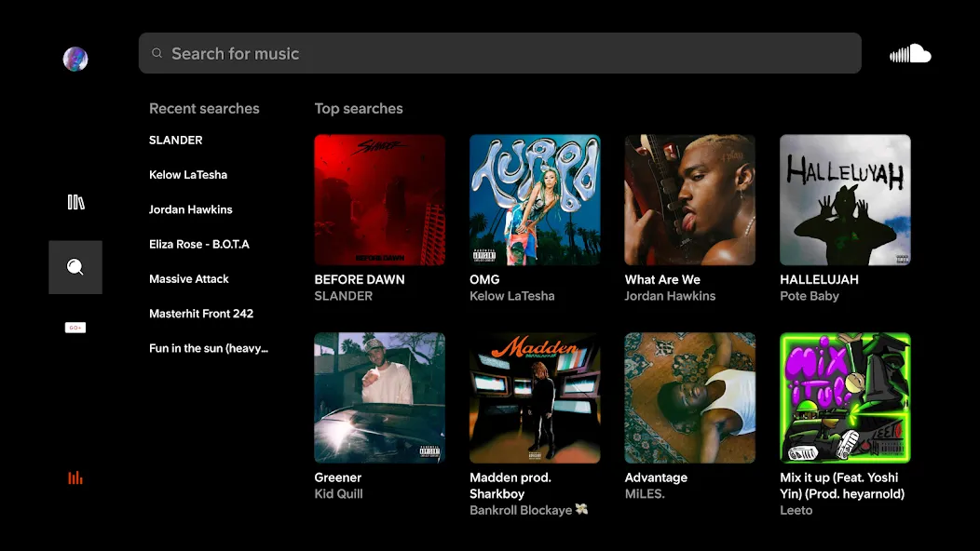Click the What Are We title
The height and width of the screenshot is (551, 980).
point(662,280)
